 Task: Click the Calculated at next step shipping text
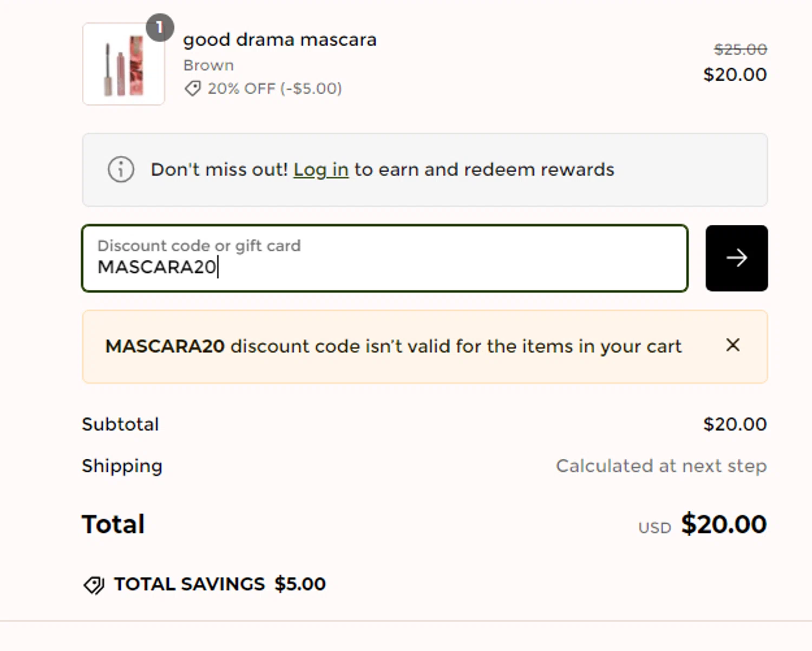[x=661, y=466]
